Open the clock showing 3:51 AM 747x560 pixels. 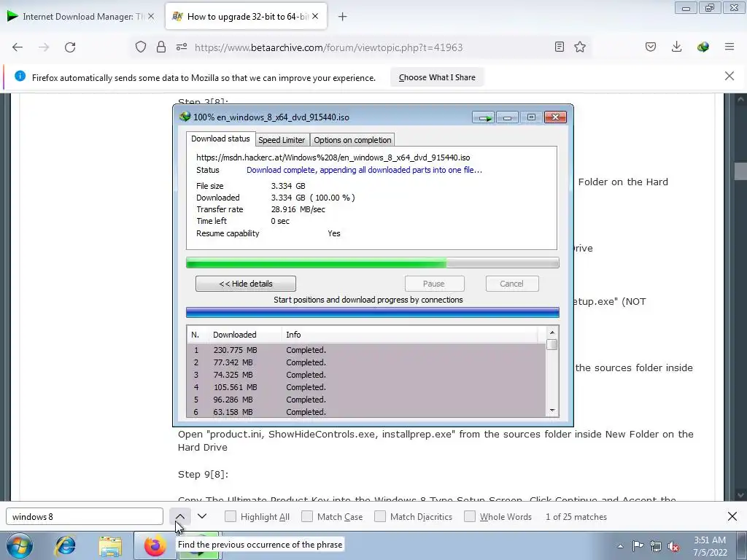710,546
